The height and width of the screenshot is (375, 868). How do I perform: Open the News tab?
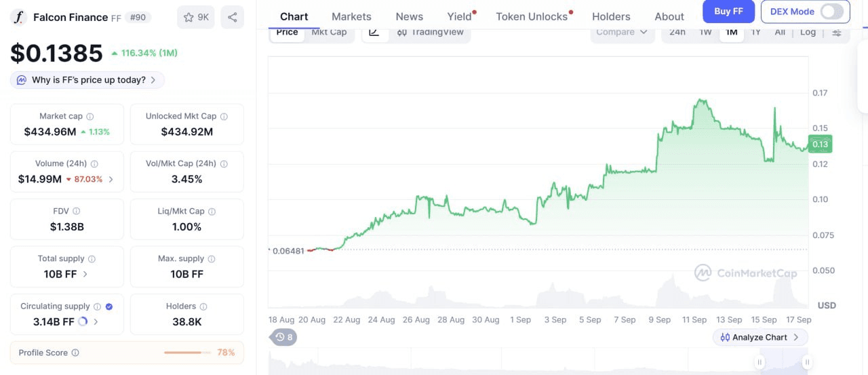409,16
